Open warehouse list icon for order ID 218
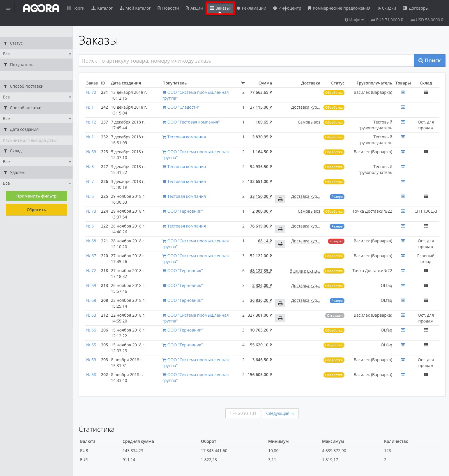The image size is (449, 476). click(x=426, y=271)
